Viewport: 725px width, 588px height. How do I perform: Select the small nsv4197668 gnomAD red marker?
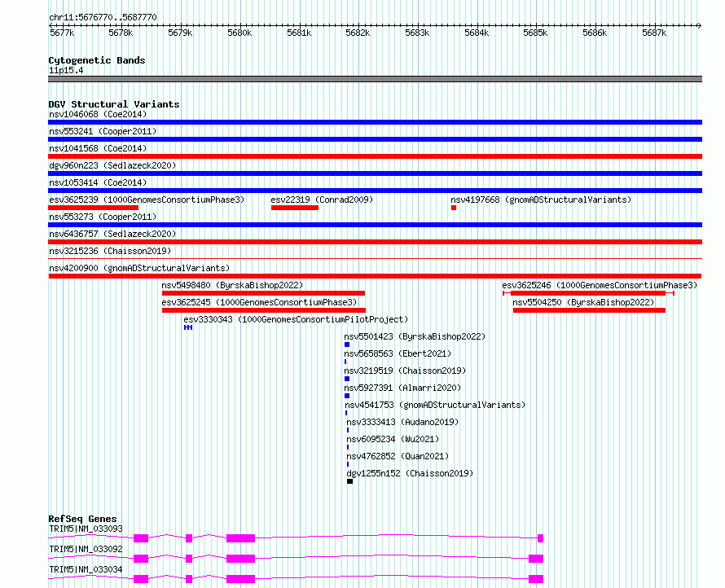point(454,208)
